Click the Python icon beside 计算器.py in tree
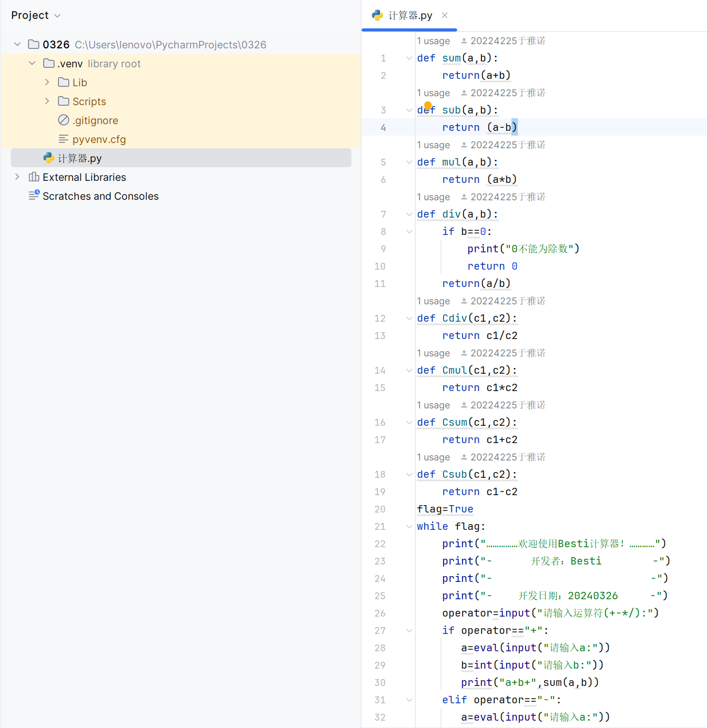Viewport: 707px width, 728px height. click(x=49, y=158)
